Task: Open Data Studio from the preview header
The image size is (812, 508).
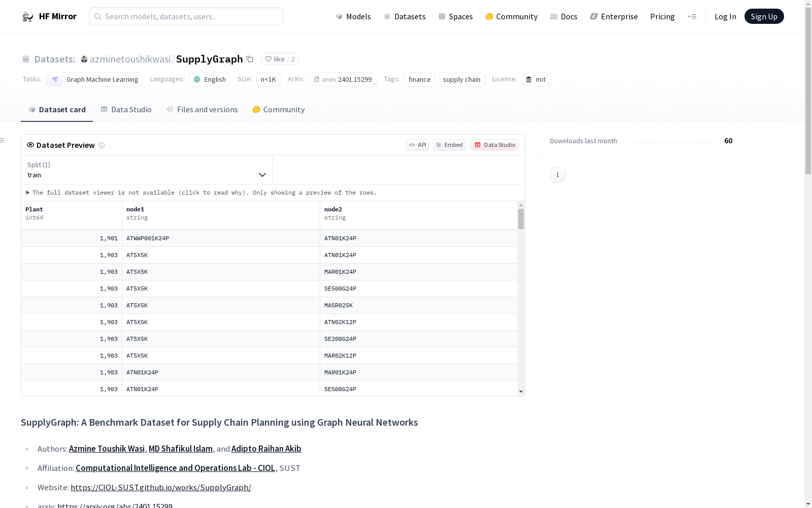Action: pyautogui.click(x=494, y=145)
